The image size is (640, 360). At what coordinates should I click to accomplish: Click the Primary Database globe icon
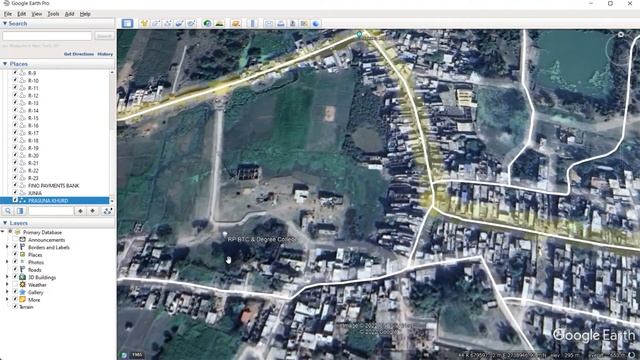point(17,232)
